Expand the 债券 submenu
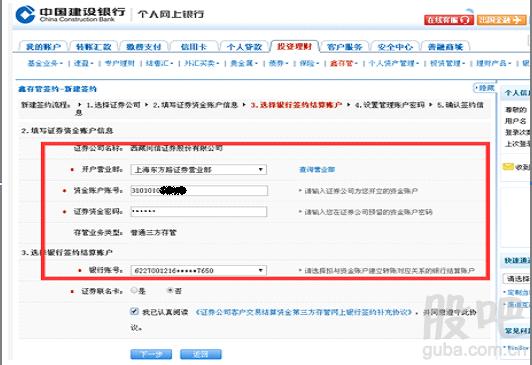 [x=278, y=63]
